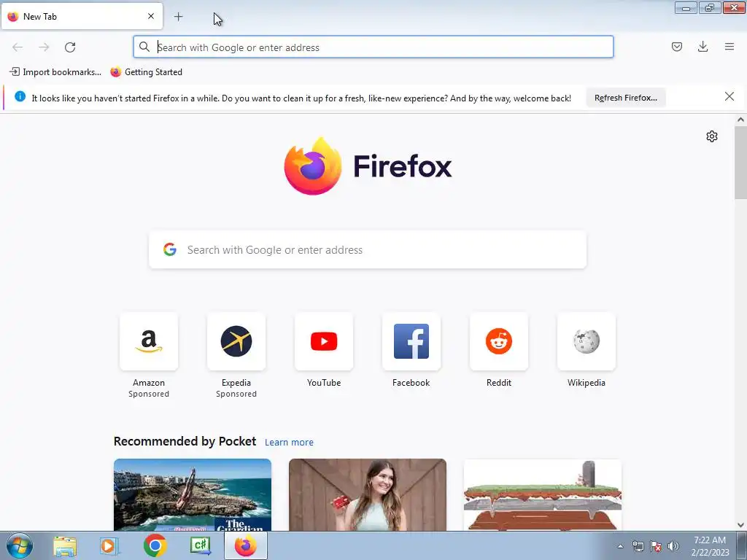Open the Guardian cliff diving story thumbnail

click(x=193, y=495)
